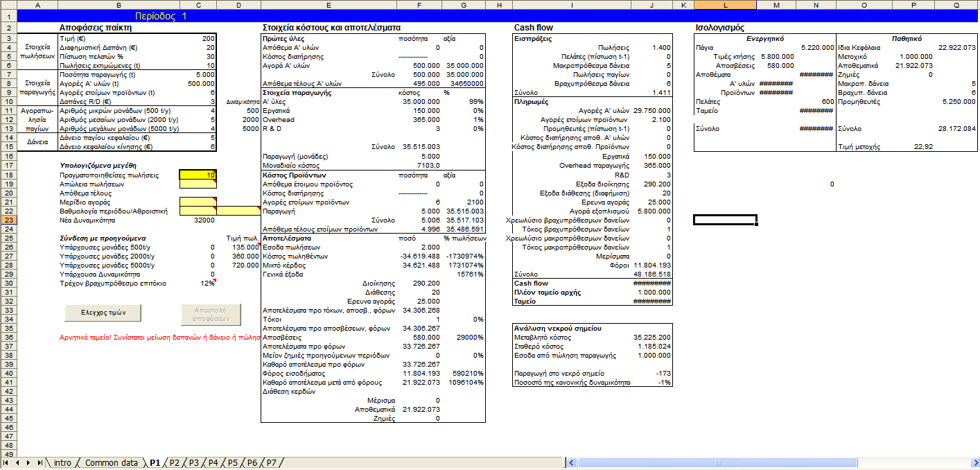Select the Εισπράξεις heading
The height and width of the screenshot is (470, 980).
(532, 38)
